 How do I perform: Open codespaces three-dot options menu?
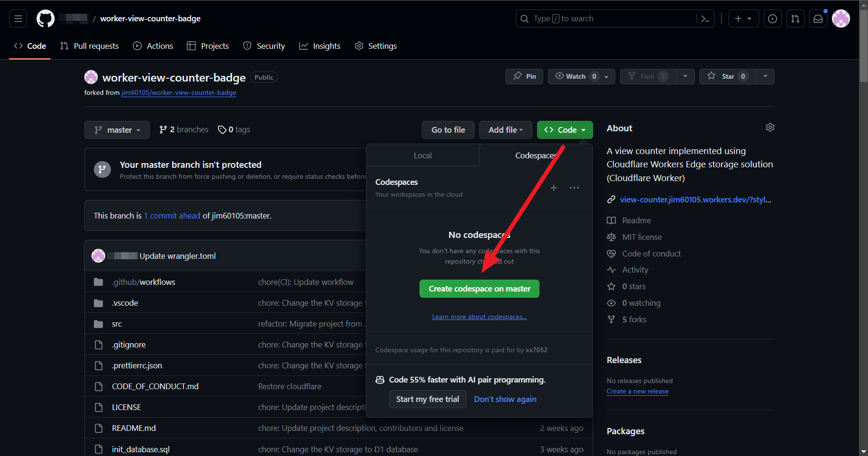pos(574,188)
